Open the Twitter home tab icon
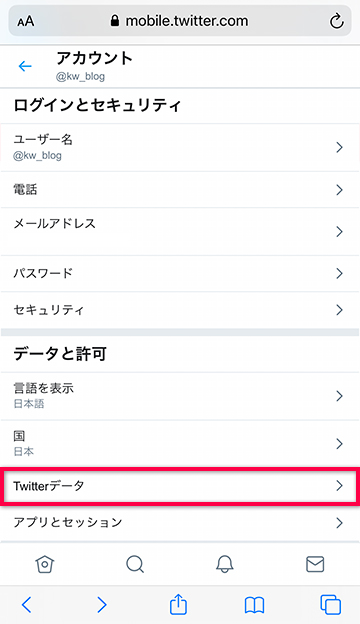Viewport: 360px width, 624px height. pos(45,564)
